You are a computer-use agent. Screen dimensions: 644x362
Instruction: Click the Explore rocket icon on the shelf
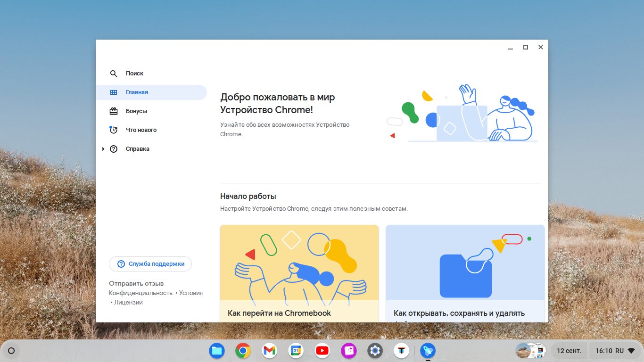point(428,351)
